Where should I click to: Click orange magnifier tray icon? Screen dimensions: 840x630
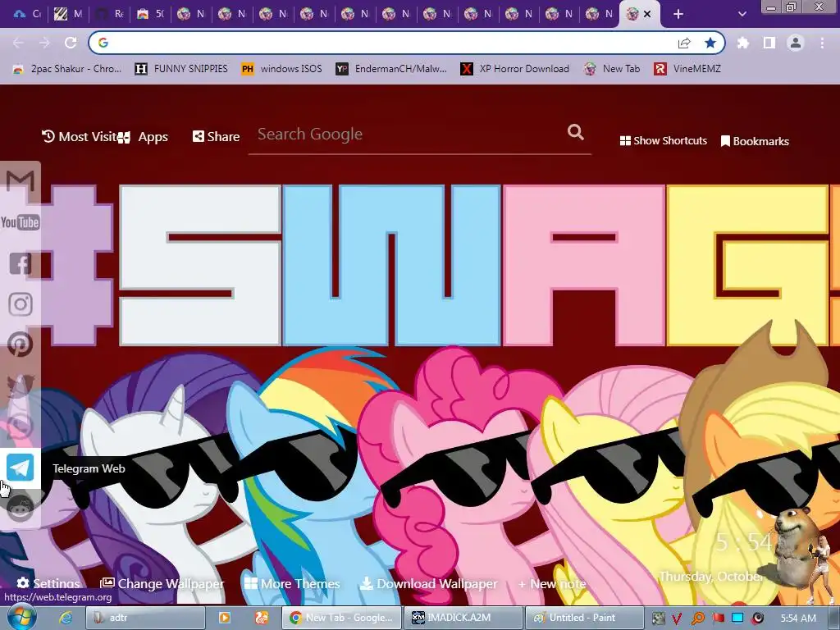(697, 619)
